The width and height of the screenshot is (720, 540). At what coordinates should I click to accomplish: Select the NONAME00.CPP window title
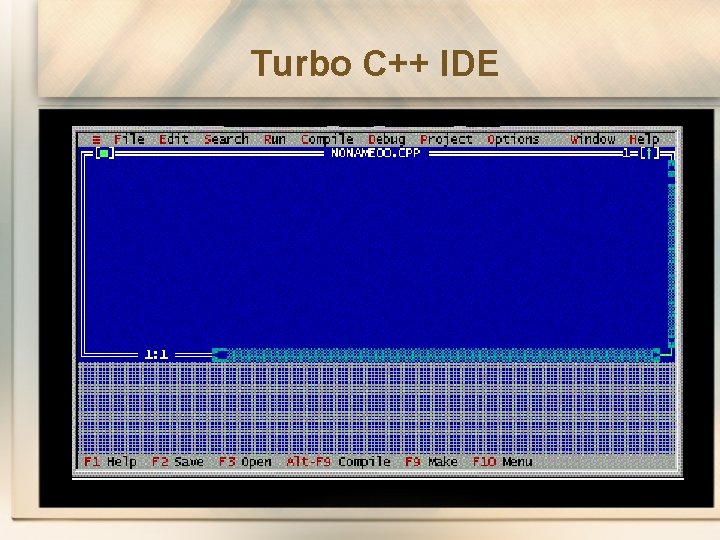coord(376,153)
